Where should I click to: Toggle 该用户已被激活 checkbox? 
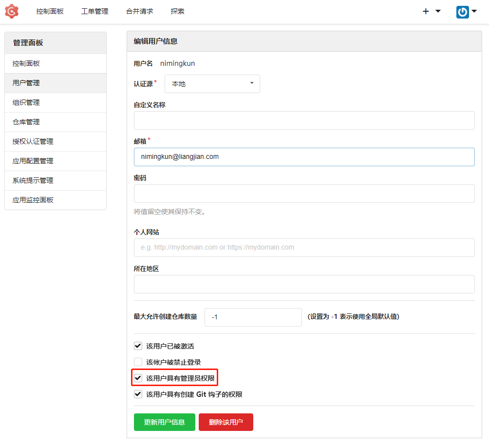(x=138, y=346)
